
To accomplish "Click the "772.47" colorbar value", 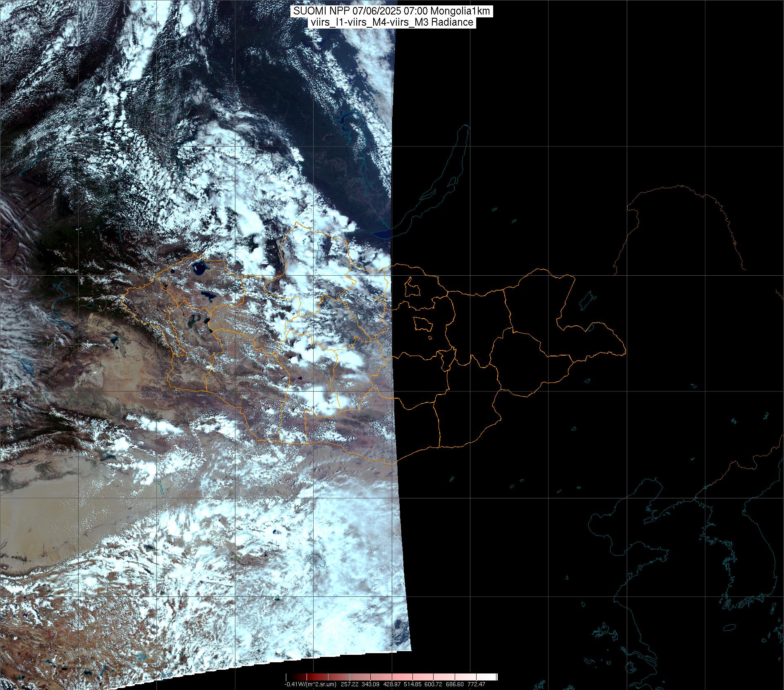I will tap(476, 684).
